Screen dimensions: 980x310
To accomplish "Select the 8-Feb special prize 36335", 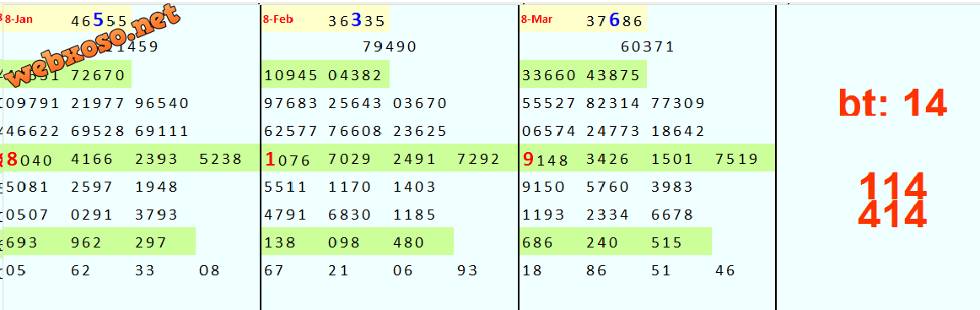I will coord(357,20).
